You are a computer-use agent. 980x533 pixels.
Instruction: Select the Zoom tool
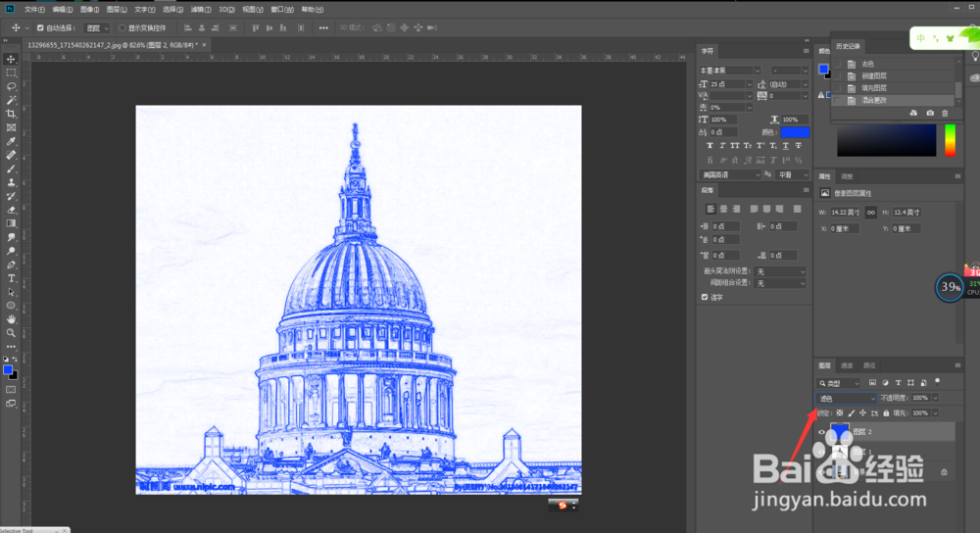point(11,333)
